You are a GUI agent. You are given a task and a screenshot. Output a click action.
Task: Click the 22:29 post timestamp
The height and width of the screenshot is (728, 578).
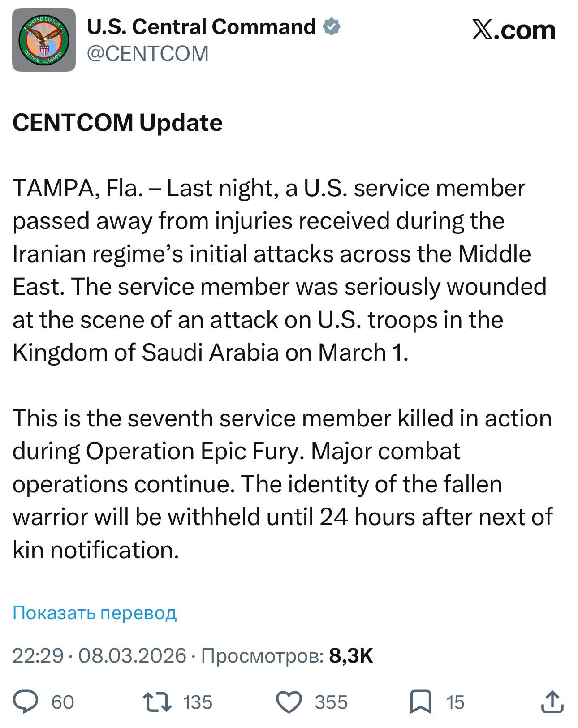pos(38,655)
